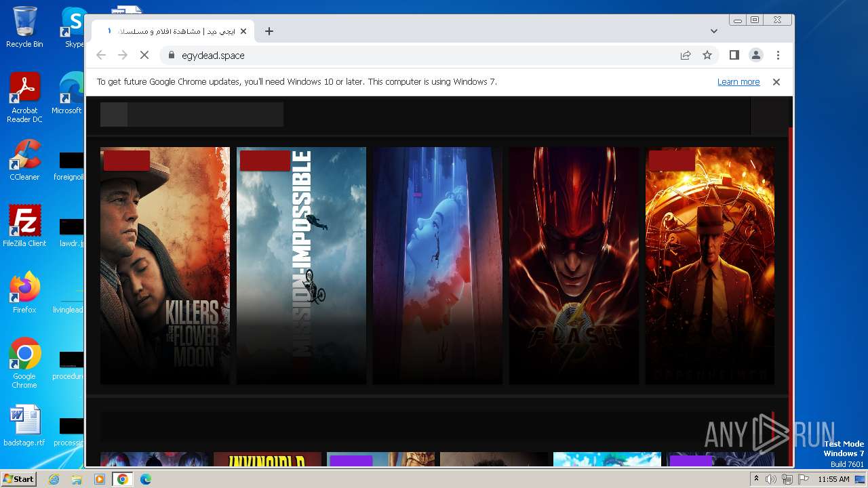868x488 pixels.
Task: Go back to previous page
Action: (x=101, y=56)
